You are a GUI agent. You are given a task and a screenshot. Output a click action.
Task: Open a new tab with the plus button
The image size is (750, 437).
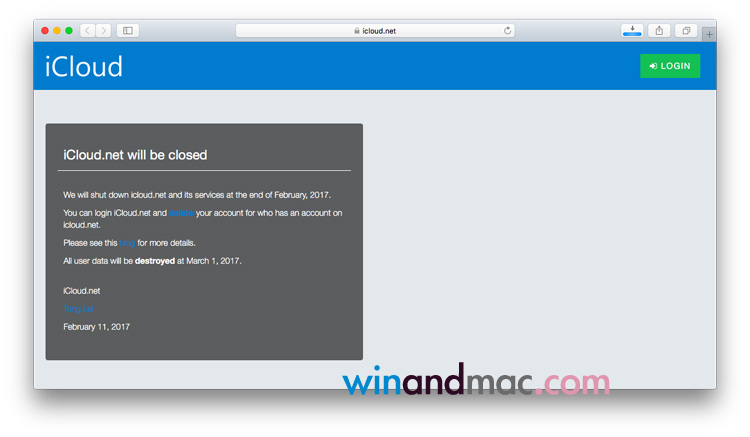pos(709,34)
